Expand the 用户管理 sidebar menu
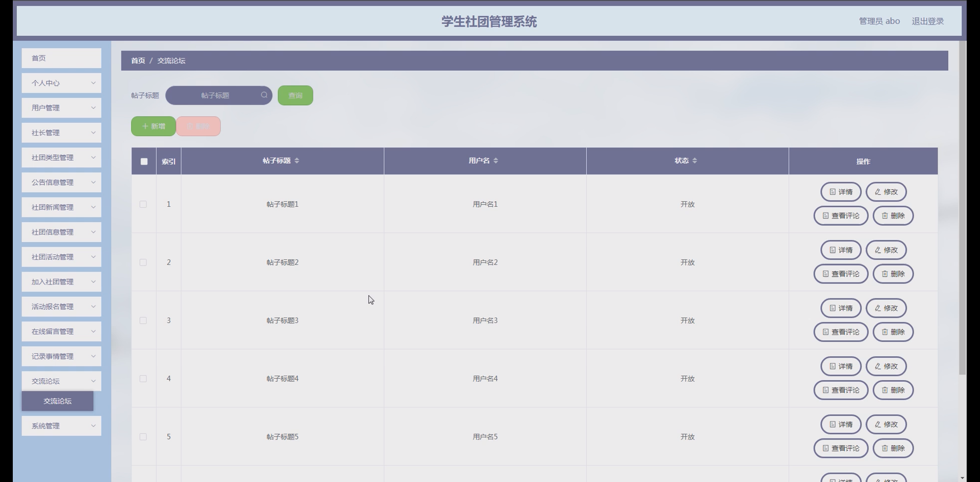Viewport: 980px width, 482px height. tap(61, 108)
